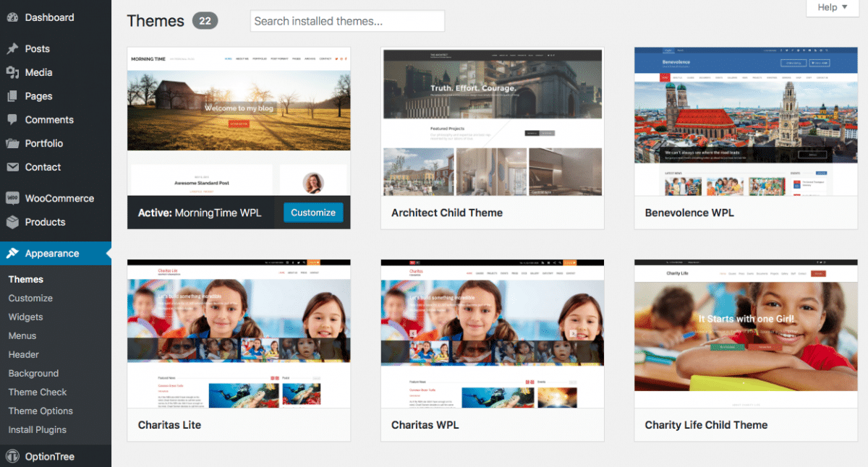Open Media via its sidebar icon
The image size is (868, 467).
12,72
